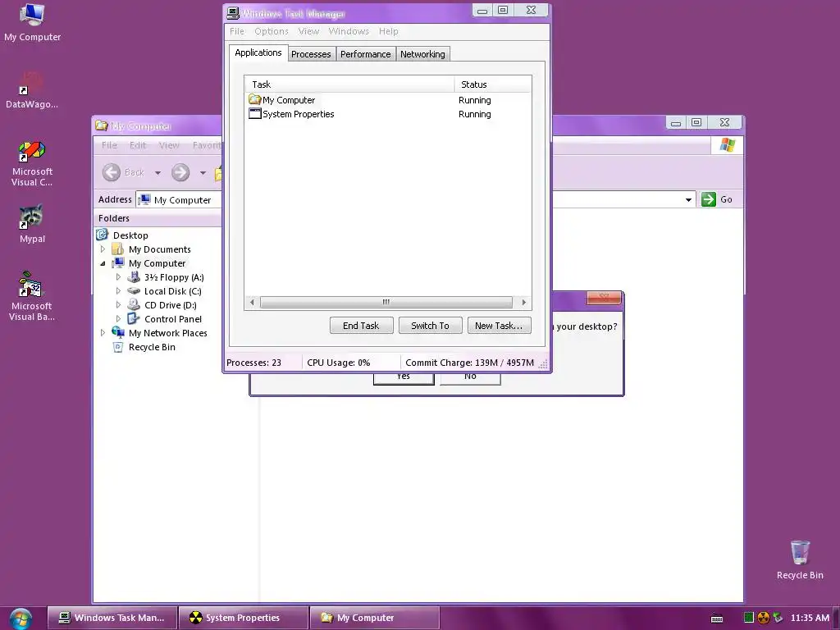Click the Task column header
The width and height of the screenshot is (840, 630).
click(349, 84)
